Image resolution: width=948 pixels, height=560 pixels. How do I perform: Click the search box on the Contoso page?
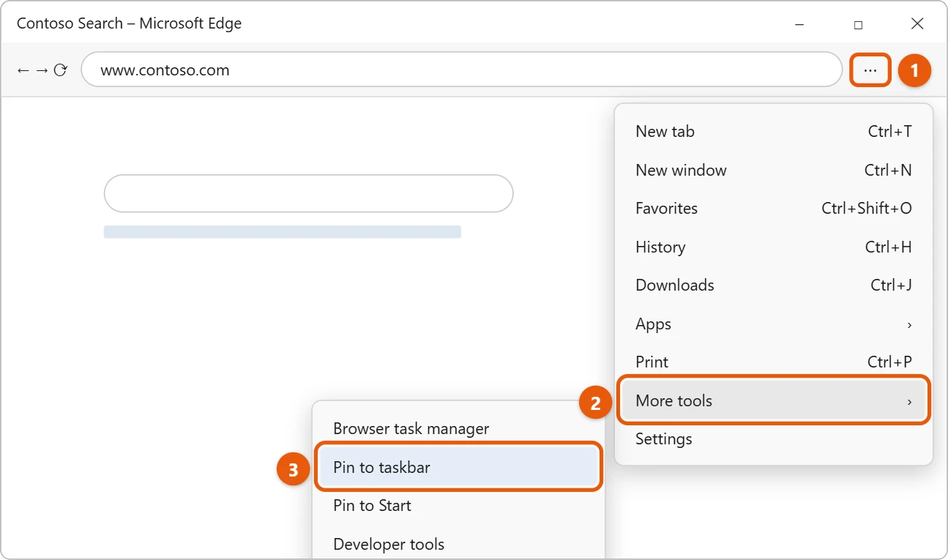pos(308,193)
